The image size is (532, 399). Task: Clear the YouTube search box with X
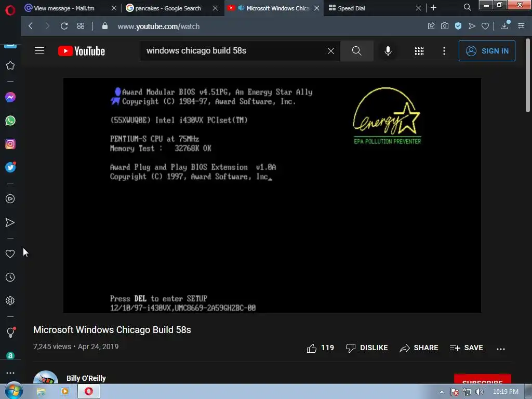click(x=331, y=51)
